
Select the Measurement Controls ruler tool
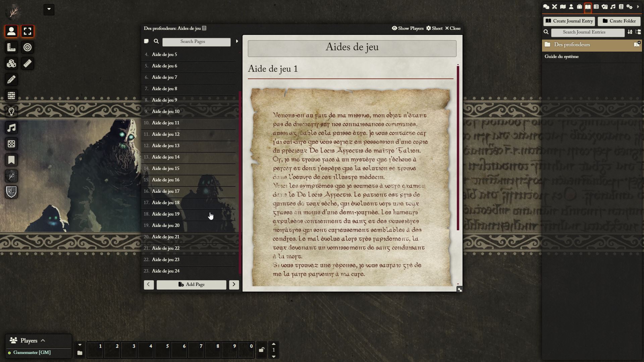11,47
